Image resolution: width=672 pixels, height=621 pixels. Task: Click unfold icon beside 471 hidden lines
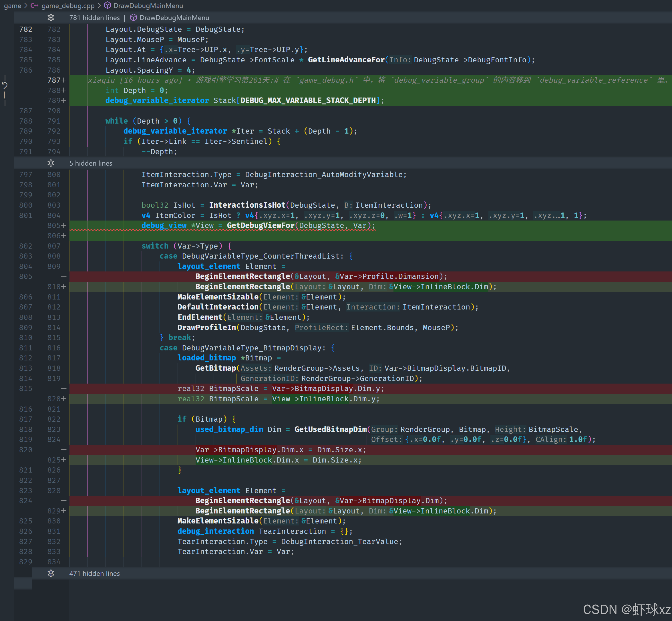pos(51,573)
